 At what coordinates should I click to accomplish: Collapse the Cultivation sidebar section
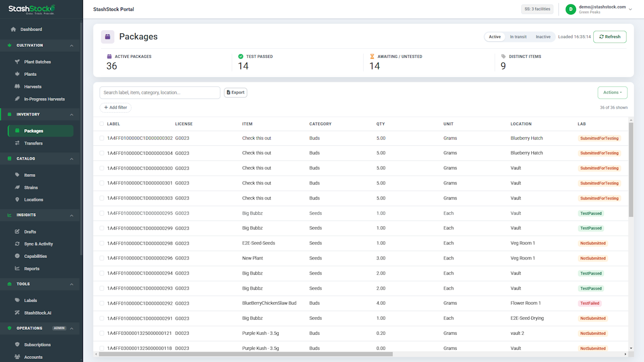pyautogui.click(x=71, y=46)
